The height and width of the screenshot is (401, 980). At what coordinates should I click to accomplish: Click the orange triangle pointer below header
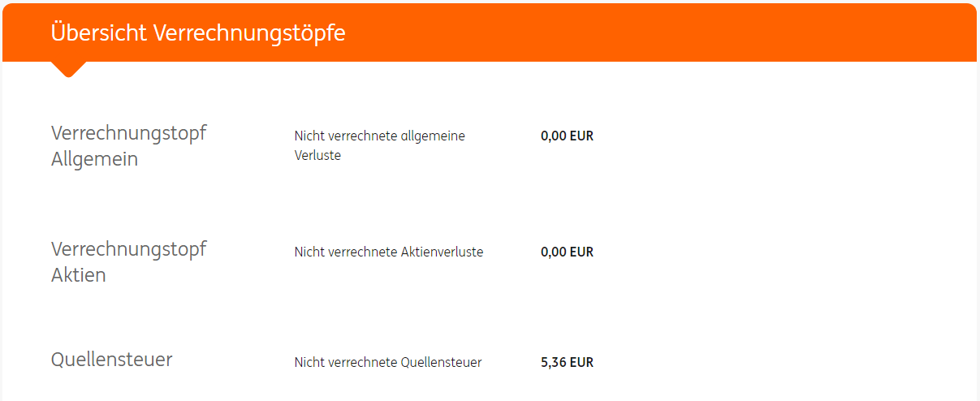pyautogui.click(x=69, y=69)
